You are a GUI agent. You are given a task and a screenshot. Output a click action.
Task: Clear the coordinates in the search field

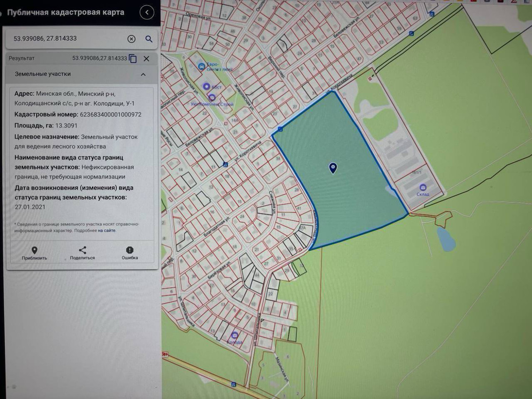(131, 39)
